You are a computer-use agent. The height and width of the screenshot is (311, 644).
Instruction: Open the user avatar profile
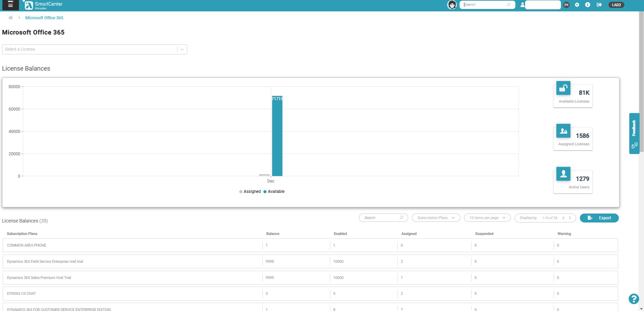click(452, 5)
